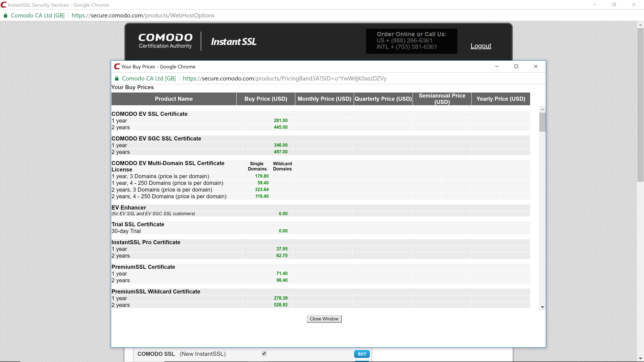The width and height of the screenshot is (644, 362).
Task: Click the COMODO Certification Authority logo
Action: point(165,41)
